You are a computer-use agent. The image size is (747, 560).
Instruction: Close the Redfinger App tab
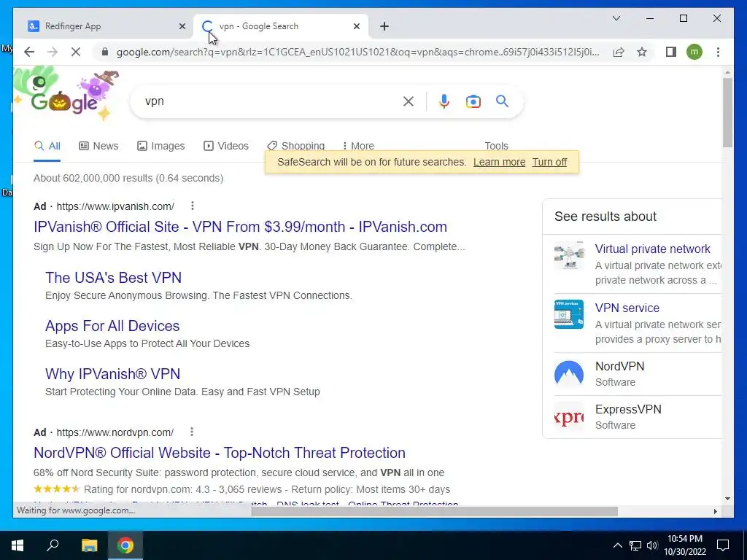pos(182,26)
